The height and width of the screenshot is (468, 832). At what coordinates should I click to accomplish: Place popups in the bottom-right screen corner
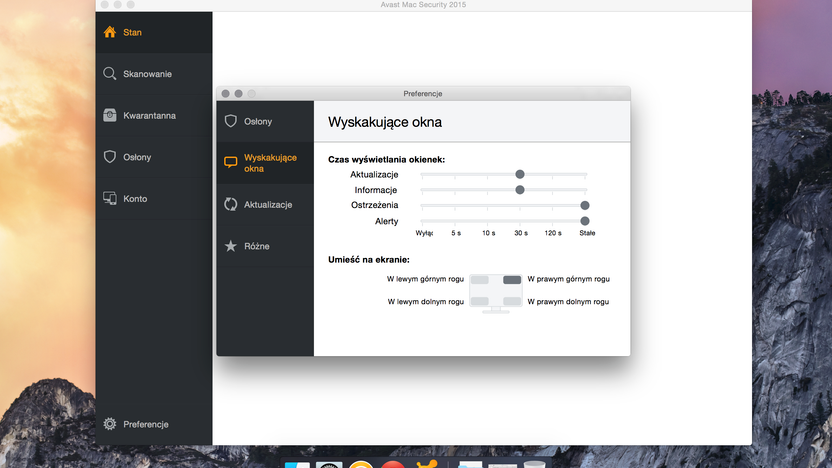click(x=512, y=301)
